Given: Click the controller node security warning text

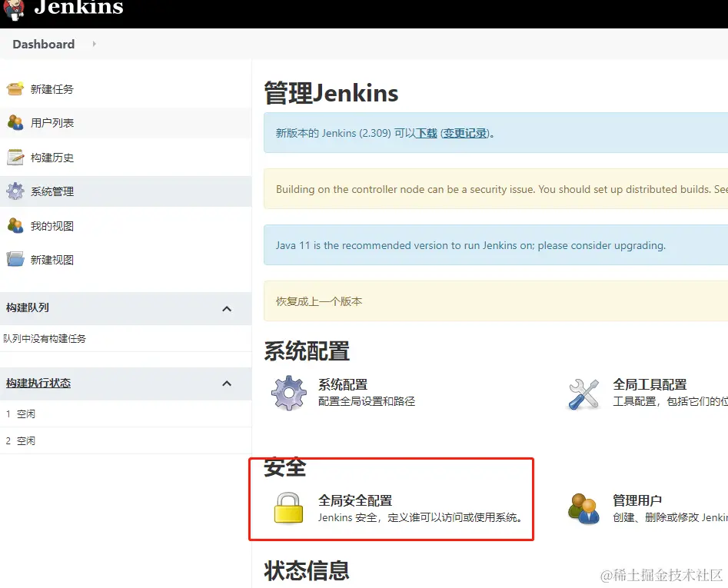Looking at the screenshot, I should 502,189.
